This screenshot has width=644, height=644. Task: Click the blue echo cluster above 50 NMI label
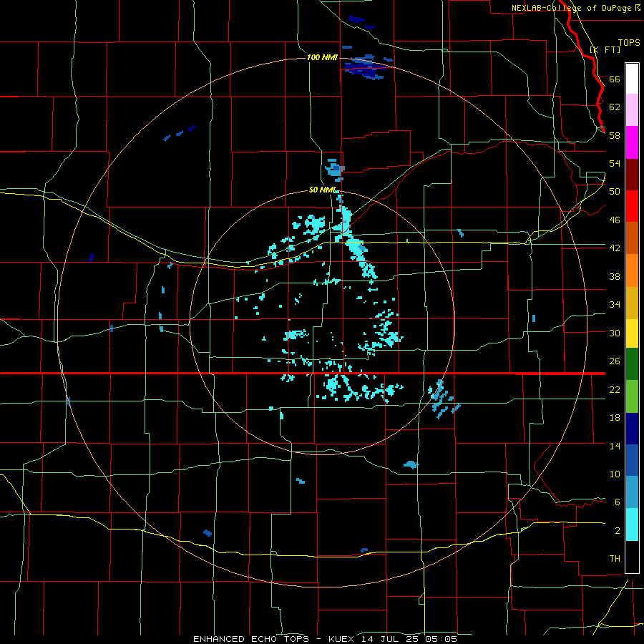point(335,169)
